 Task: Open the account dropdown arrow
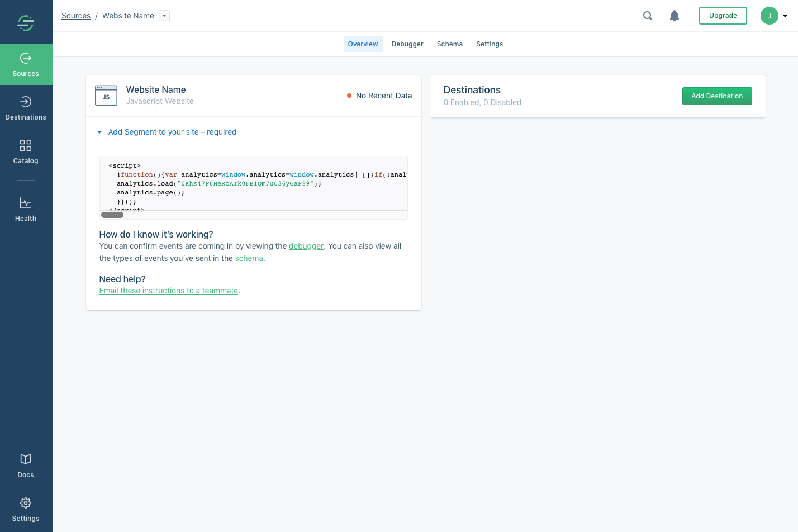tap(785, 16)
